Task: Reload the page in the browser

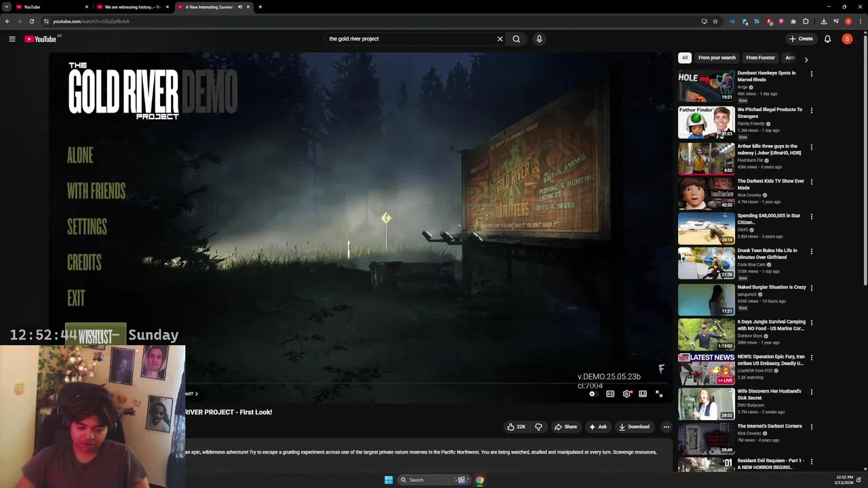Action: click(31, 21)
